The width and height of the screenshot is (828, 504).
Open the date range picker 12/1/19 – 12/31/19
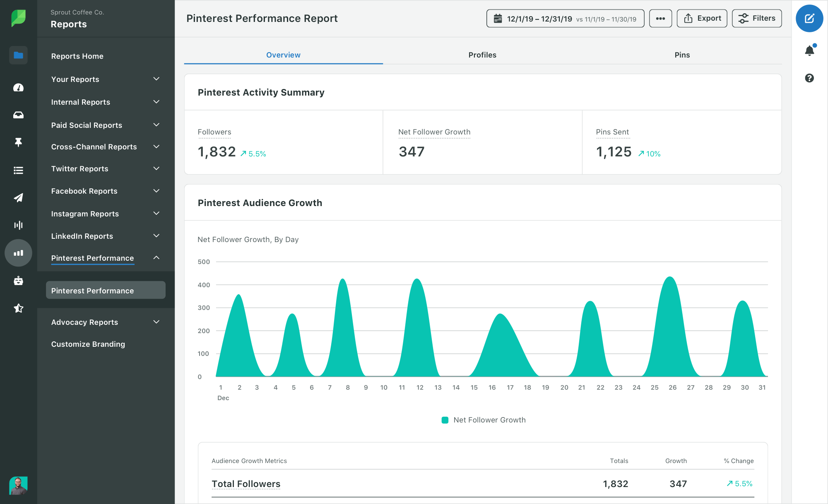pos(565,18)
